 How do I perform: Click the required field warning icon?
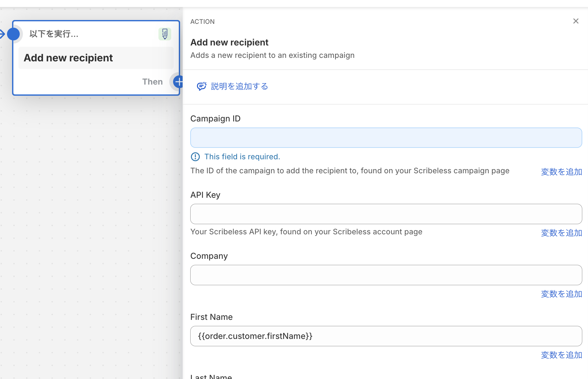coord(195,157)
